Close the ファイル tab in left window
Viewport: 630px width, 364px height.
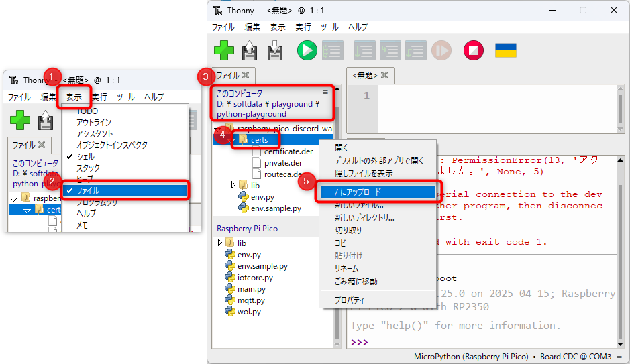(42, 145)
